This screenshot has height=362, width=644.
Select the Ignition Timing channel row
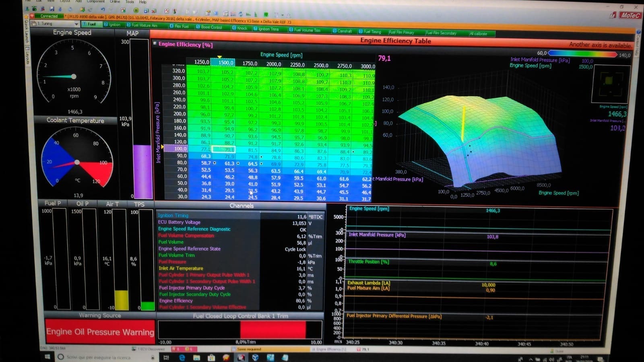[x=240, y=216]
